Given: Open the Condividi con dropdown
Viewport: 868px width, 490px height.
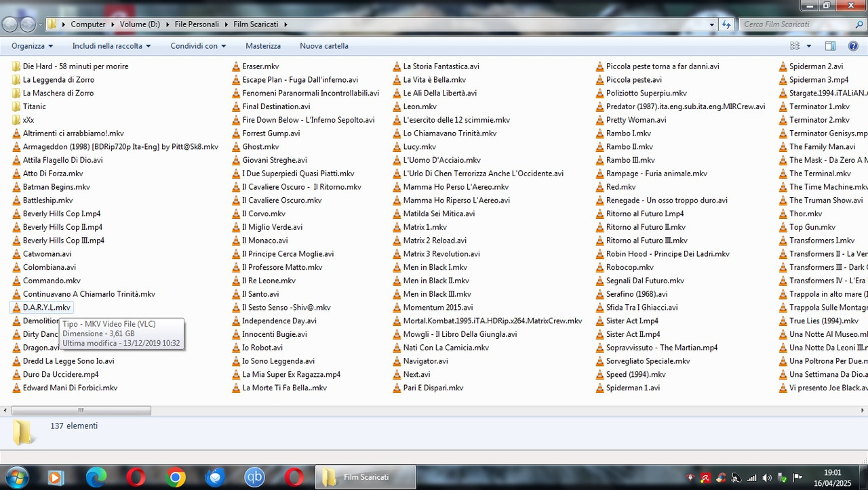Looking at the screenshot, I should point(198,46).
